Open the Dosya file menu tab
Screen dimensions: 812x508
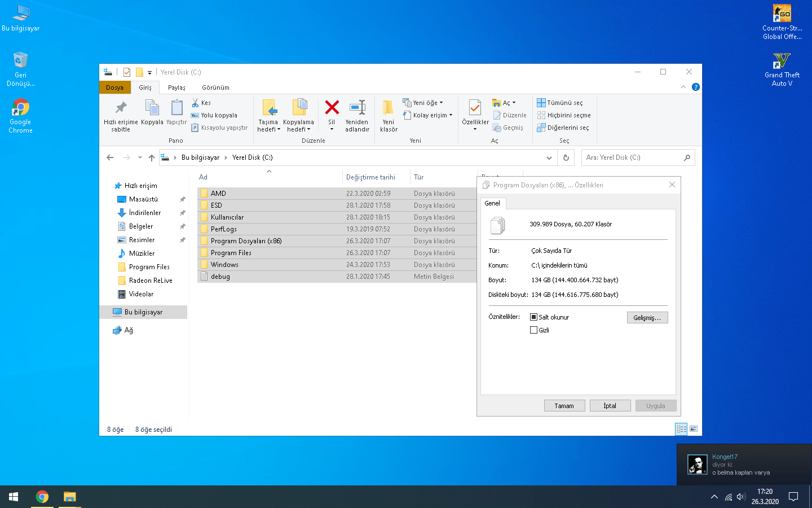click(x=114, y=87)
